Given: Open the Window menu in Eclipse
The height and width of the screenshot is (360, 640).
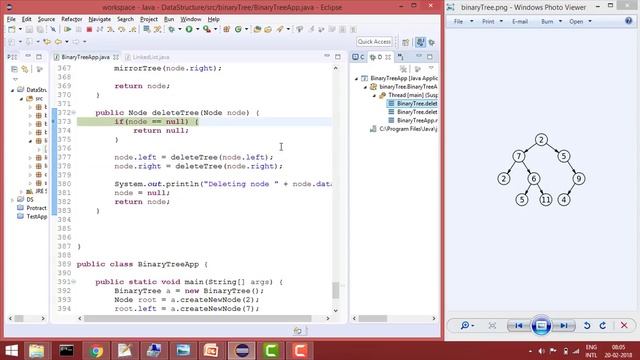Looking at the screenshot, I should pyautogui.click(x=191, y=19).
